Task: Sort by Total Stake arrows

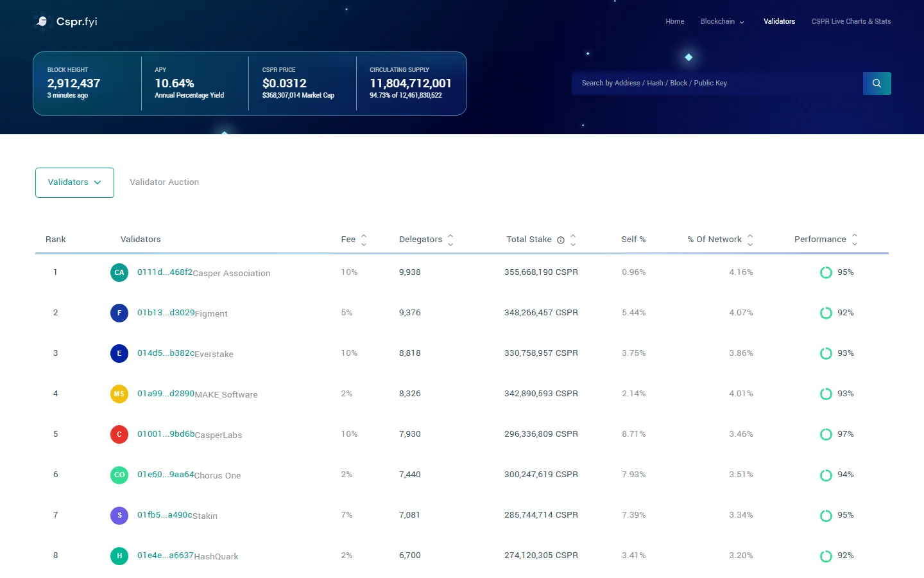Action: click(x=573, y=240)
